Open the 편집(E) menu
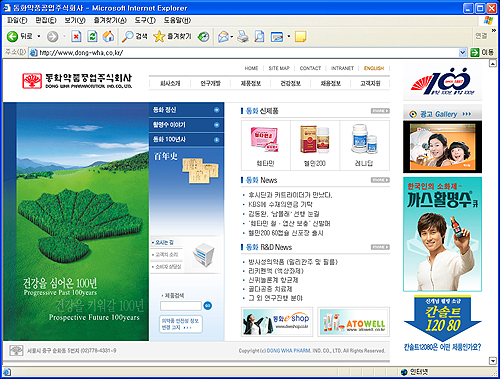 click(x=46, y=20)
